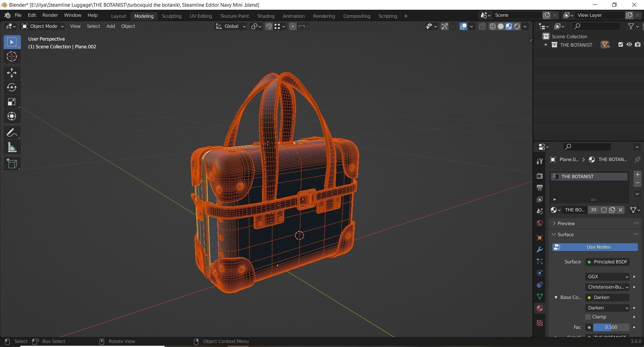Image resolution: width=644 pixels, height=347 pixels.
Task: Open the Scene properties tab
Action: 540,211
